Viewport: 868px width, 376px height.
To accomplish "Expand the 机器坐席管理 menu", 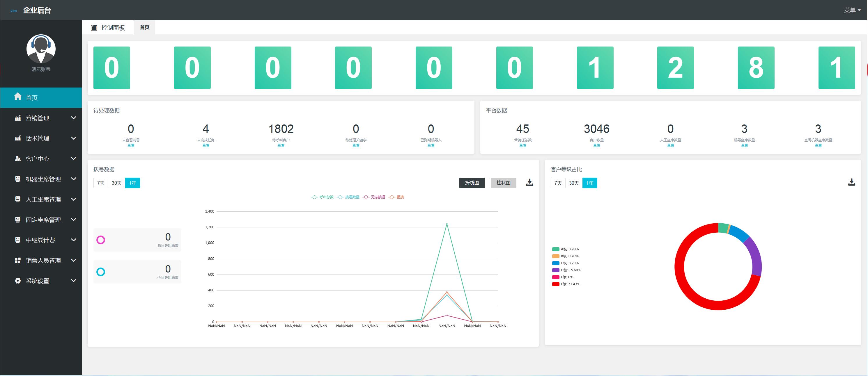I will click(x=43, y=179).
